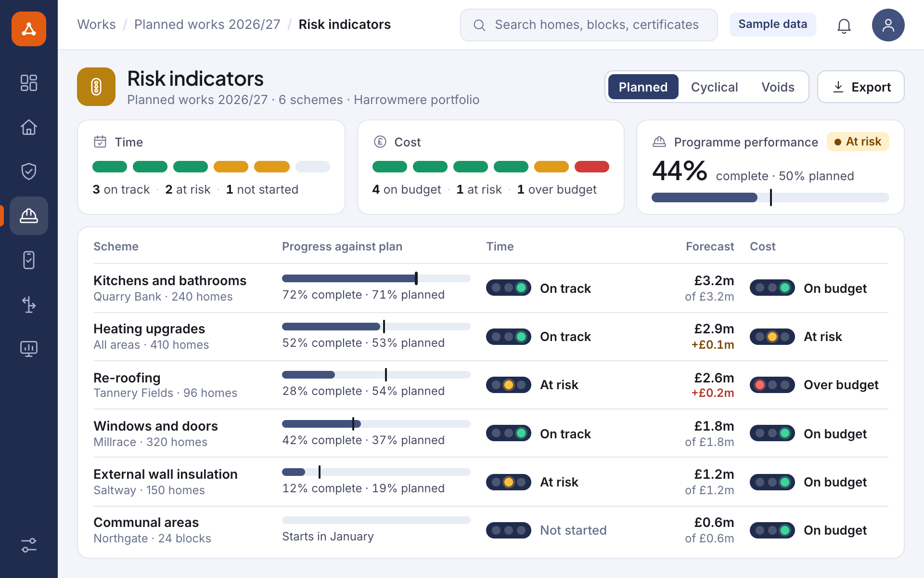Click the Works breadcrumb link
Screen dimensions: 924x578
tap(96, 25)
